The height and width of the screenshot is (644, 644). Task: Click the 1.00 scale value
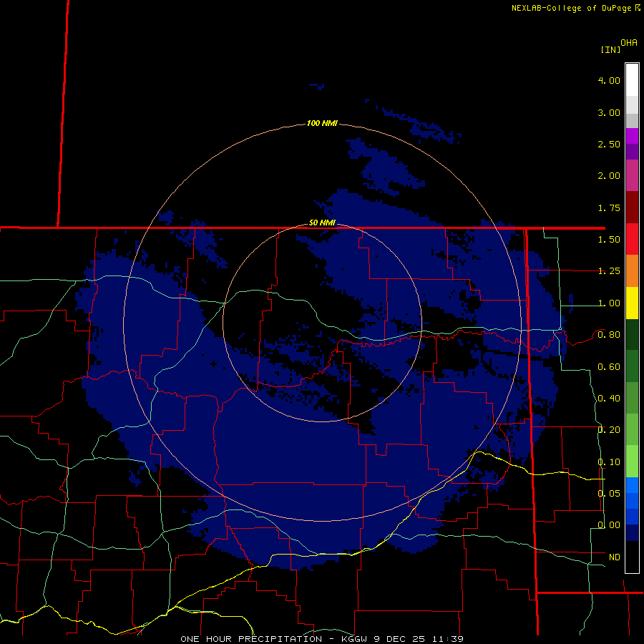pos(609,303)
